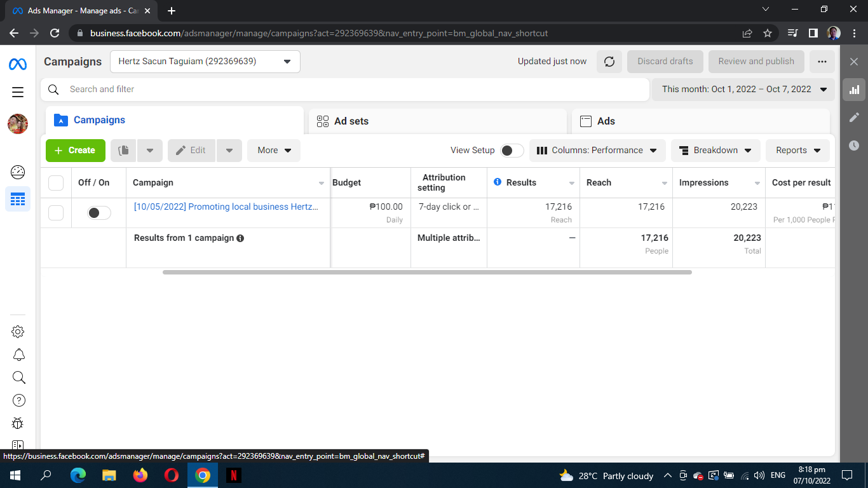Click the ₱100.00 budget cell
The width and height of the screenshot is (868, 488).
point(370,213)
